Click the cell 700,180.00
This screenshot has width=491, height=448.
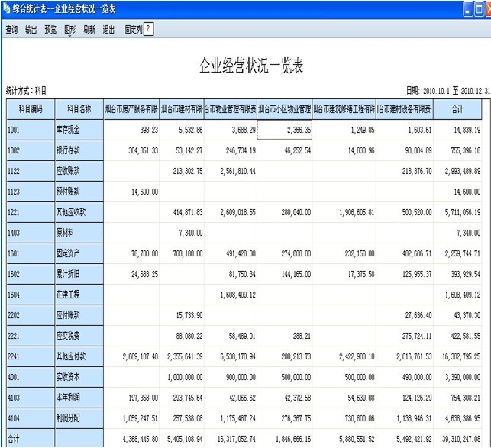click(x=182, y=253)
